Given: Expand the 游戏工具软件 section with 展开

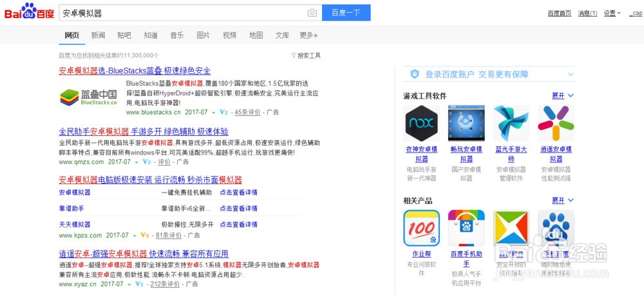Looking at the screenshot, I should point(563,96).
